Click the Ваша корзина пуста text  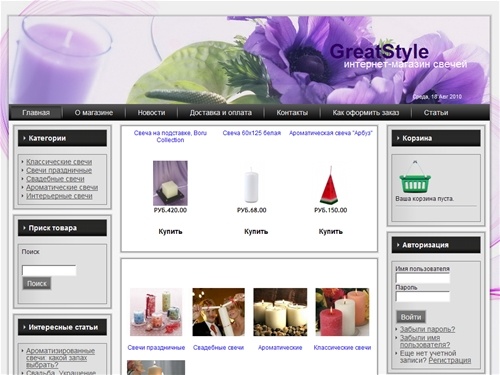[424, 199]
